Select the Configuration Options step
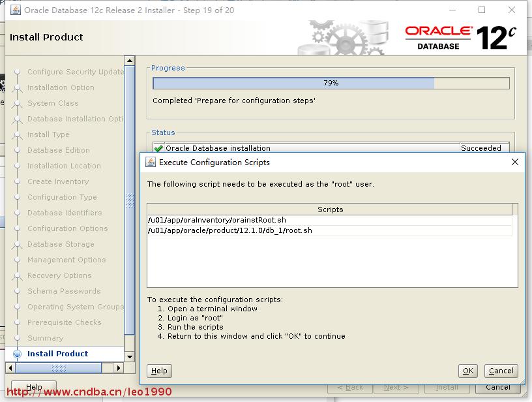The width and height of the screenshot is (532, 402). pyautogui.click(x=68, y=229)
